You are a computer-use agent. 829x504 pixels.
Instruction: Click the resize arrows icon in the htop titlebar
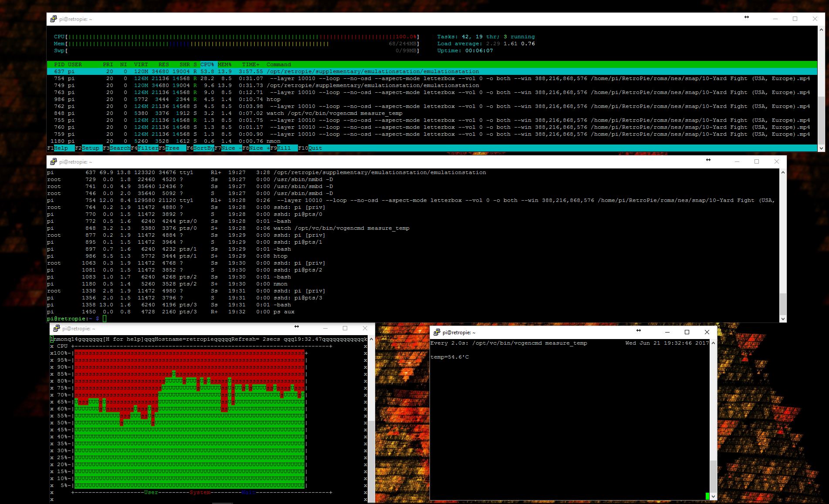click(x=747, y=17)
